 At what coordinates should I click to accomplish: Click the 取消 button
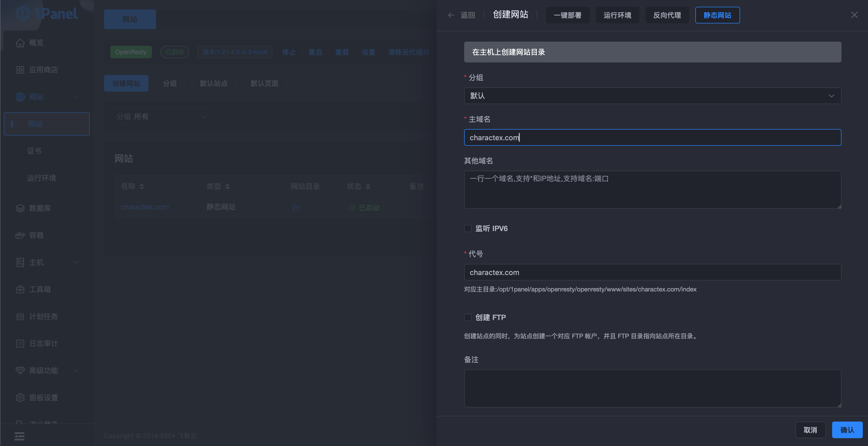(x=810, y=430)
